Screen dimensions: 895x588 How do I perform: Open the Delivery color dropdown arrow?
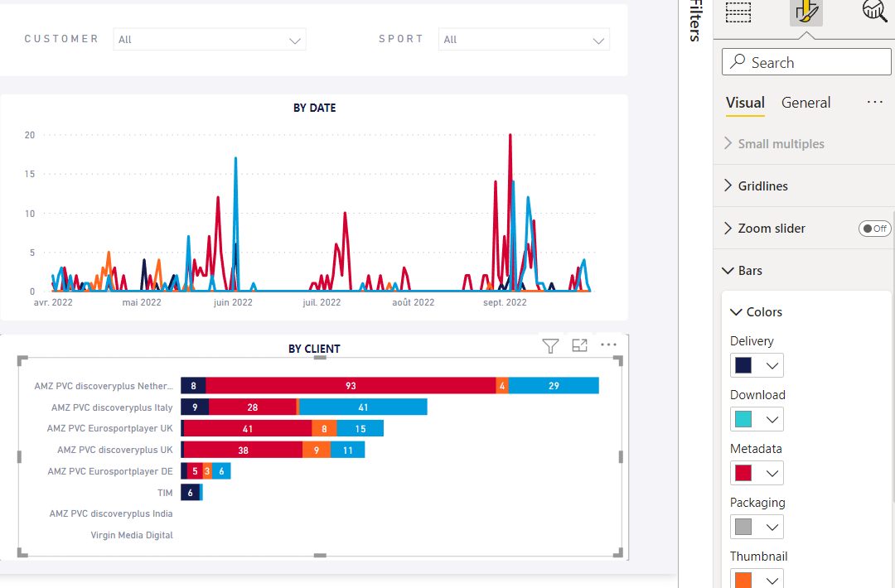point(772,365)
